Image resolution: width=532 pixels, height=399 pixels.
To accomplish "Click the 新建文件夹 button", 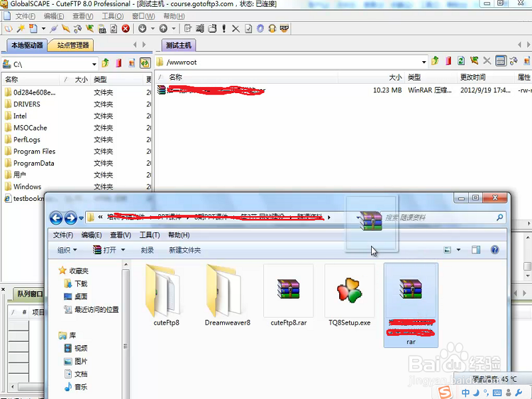I will [x=185, y=250].
